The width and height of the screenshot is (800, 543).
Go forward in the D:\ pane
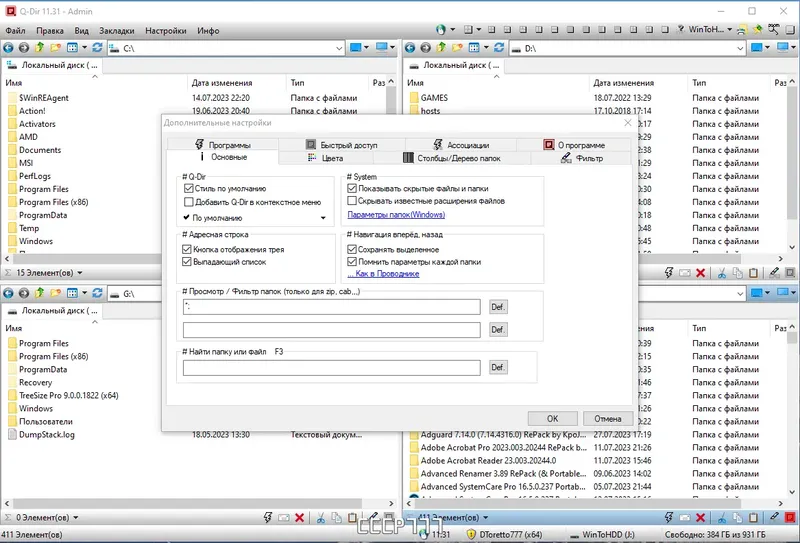426,48
